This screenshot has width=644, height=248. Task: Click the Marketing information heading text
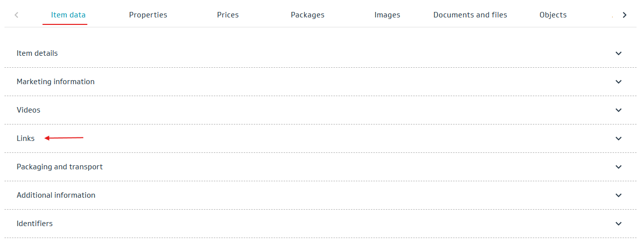pyautogui.click(x=56, y=82)
